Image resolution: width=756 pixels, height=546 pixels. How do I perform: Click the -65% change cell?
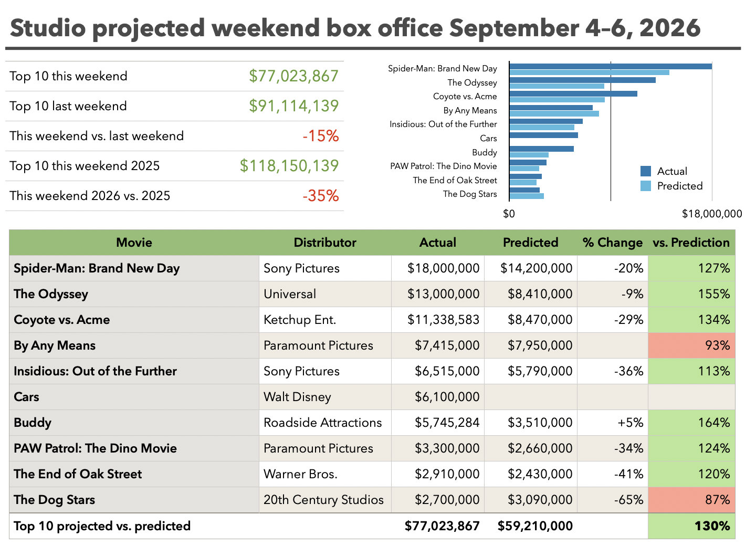tap(613, 500)
